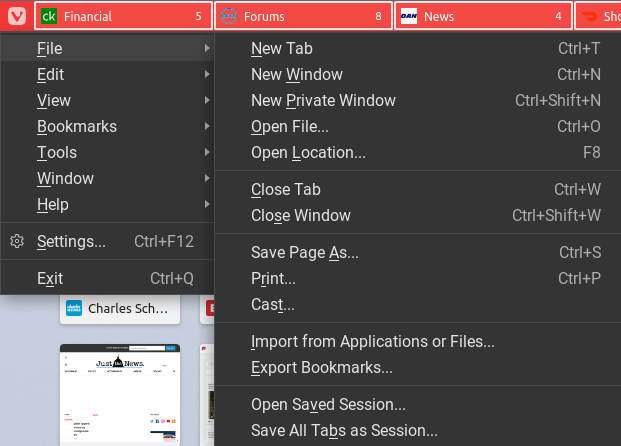Select New Private Window

(x=323, y=100)
